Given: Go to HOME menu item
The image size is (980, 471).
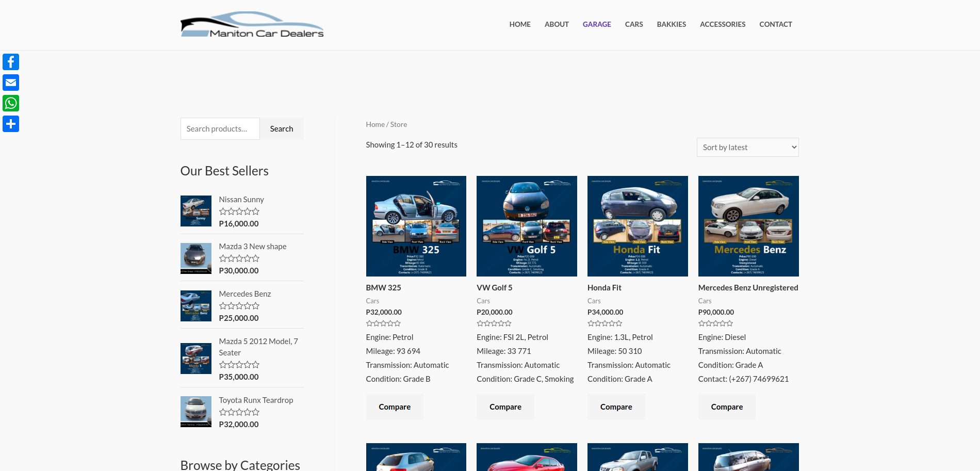Looking at the screenshot, I should pyautogui.click(x=520, y=24).
